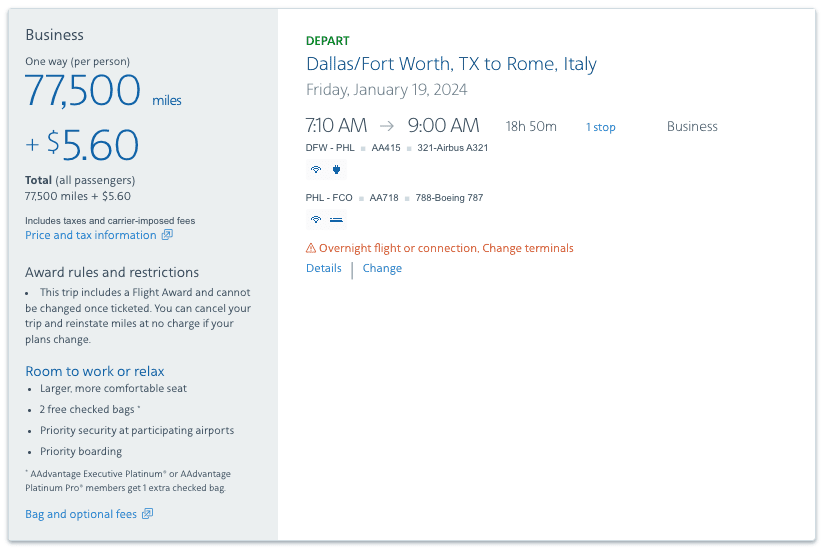The width and height of the screenshot is (827, 552).
Task: Click the Overnight flight or connection warning text
Action: point(446,248)
